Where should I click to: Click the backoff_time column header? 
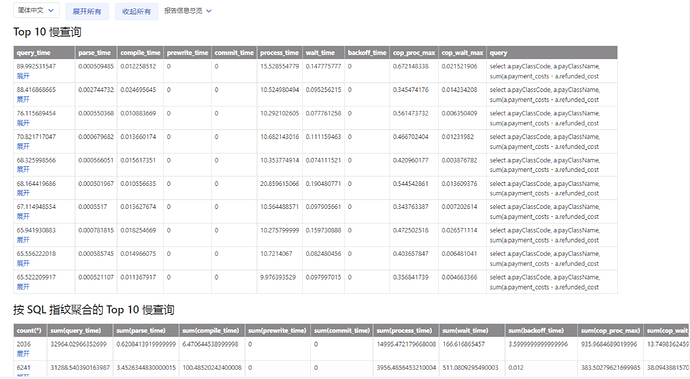pyautogui.click(x=367, y=52)
